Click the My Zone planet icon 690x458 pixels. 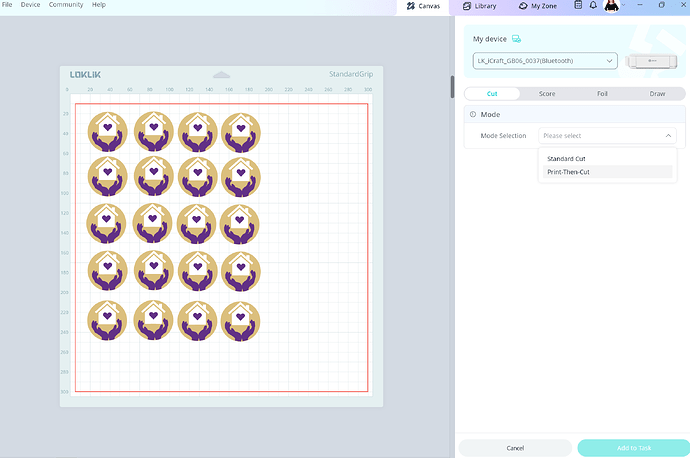pyautogui.click(x=523, y=6)
